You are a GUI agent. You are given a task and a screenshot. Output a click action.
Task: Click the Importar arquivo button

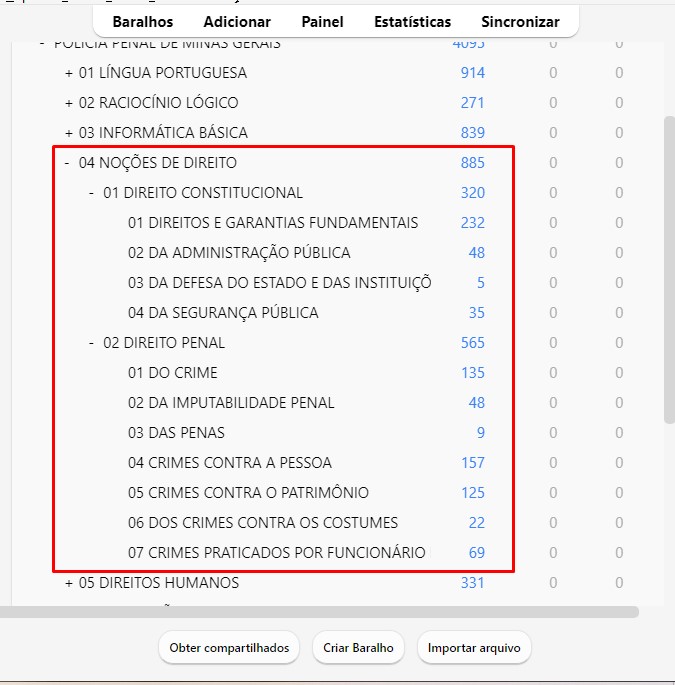(474, 648)
